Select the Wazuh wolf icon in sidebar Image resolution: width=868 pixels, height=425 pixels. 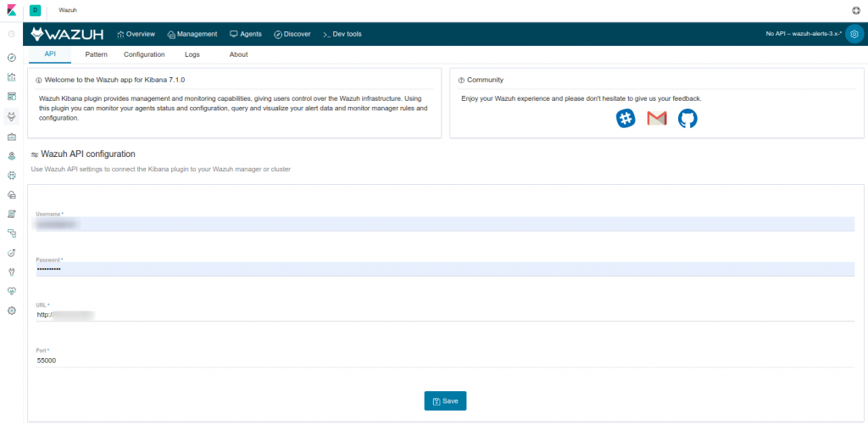[12, 116]
